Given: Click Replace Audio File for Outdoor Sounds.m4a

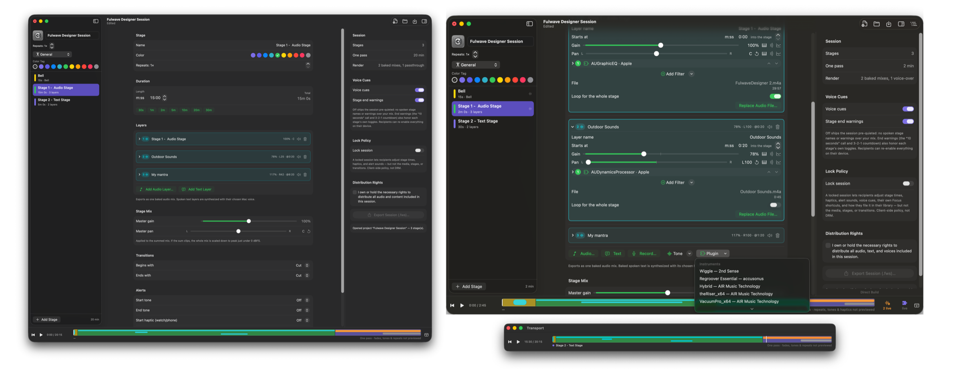Looking at the screenshot, I should tap(758, 214).
